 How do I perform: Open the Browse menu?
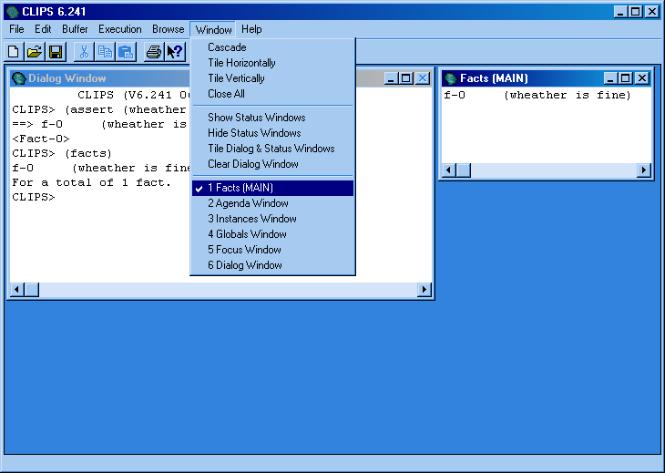click(x=168, y=29)
